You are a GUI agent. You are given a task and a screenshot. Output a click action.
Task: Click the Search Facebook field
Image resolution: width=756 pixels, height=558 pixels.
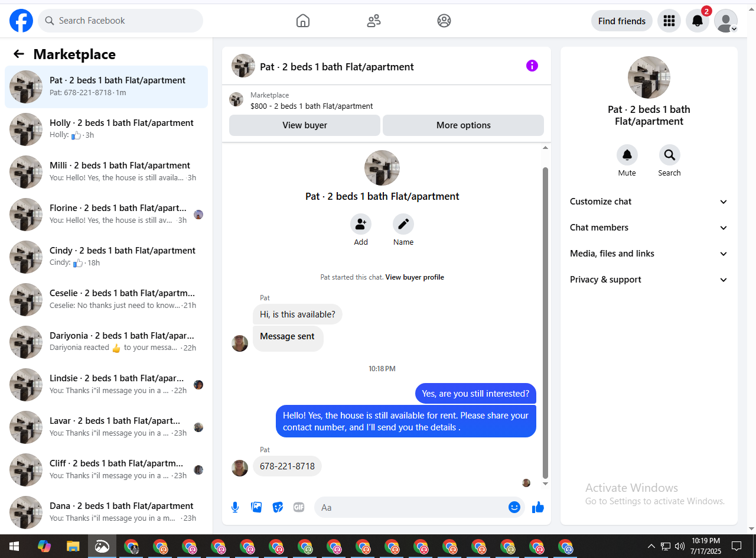click(120, 21)
